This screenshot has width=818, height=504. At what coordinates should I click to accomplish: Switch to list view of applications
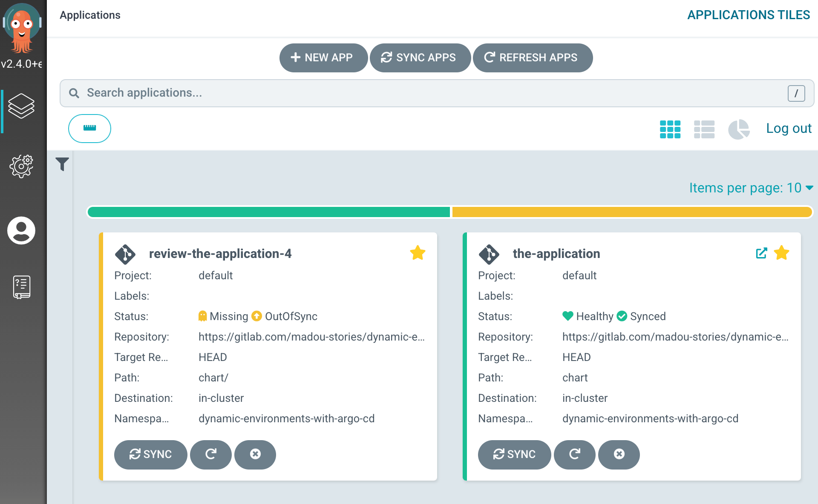(704, 129)
